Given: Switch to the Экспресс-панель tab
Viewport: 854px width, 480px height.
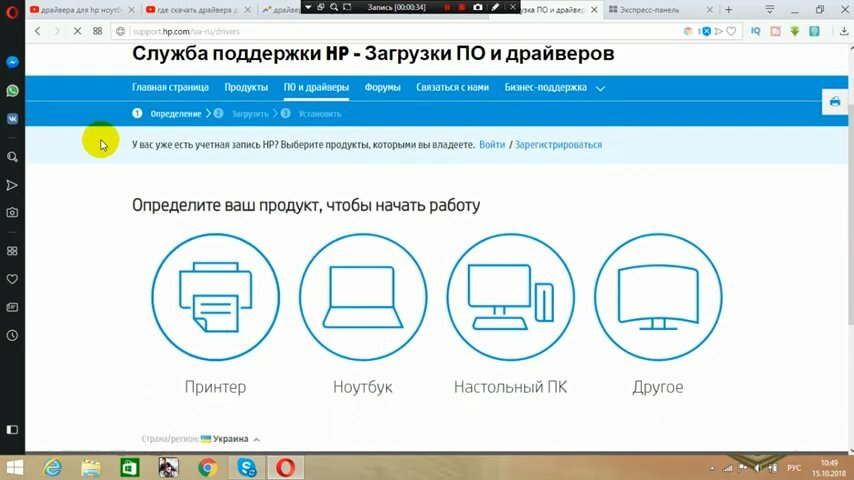Looking at the screenshot, I should 649,10.
